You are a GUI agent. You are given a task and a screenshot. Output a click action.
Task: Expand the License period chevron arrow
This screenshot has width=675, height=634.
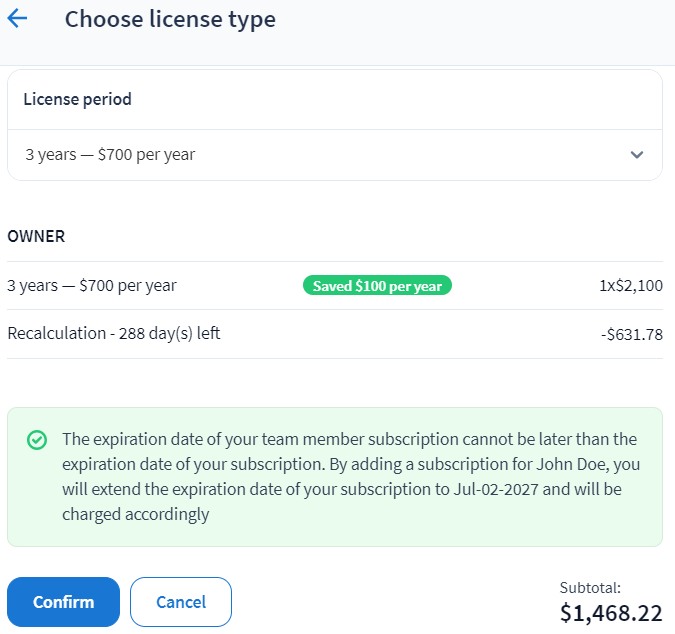point(637,155)
